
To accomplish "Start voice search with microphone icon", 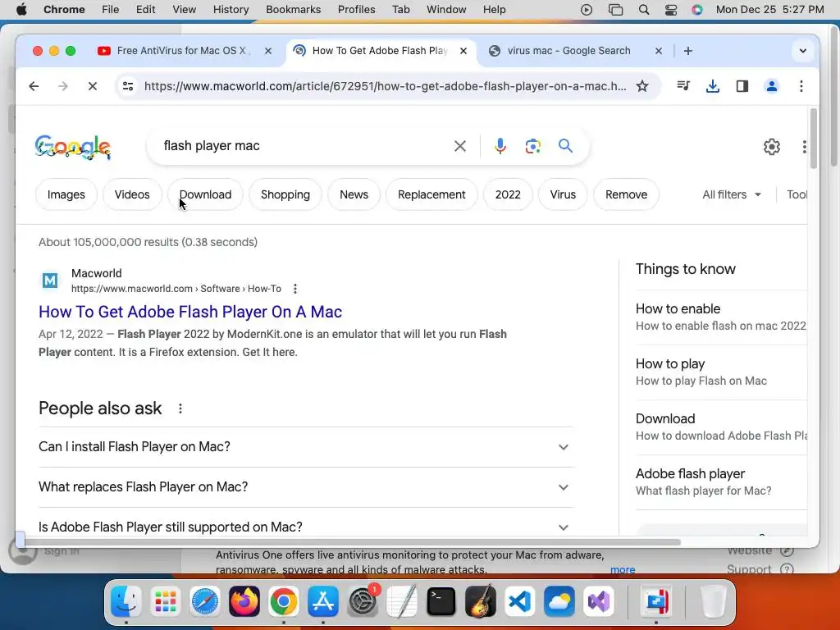I will pos(500,146).
